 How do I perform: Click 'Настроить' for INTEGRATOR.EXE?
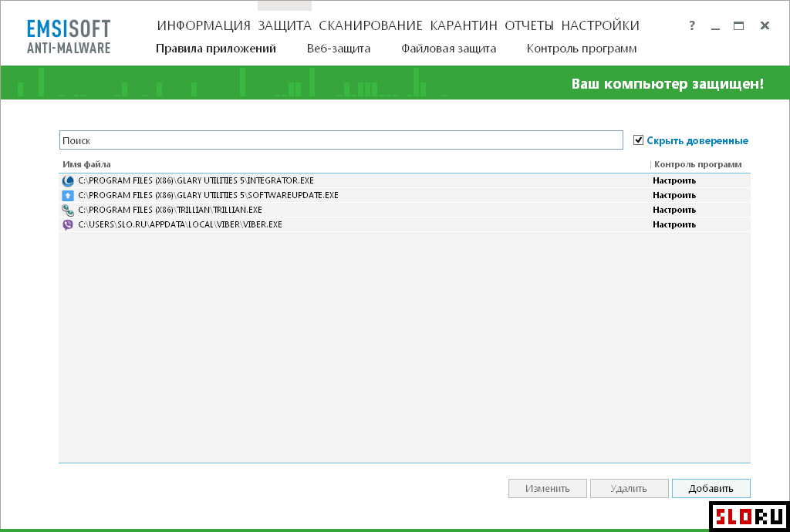pos(674,180)
